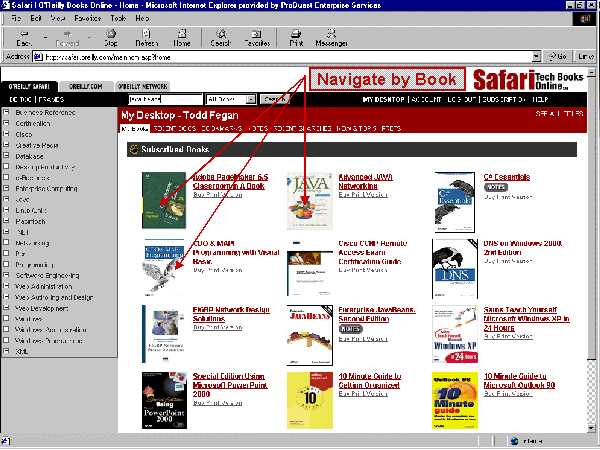The height and width of the screenshot is (450, 600).
Task: Click the Subscribed Books header icon
Action: tap(134, 150)
